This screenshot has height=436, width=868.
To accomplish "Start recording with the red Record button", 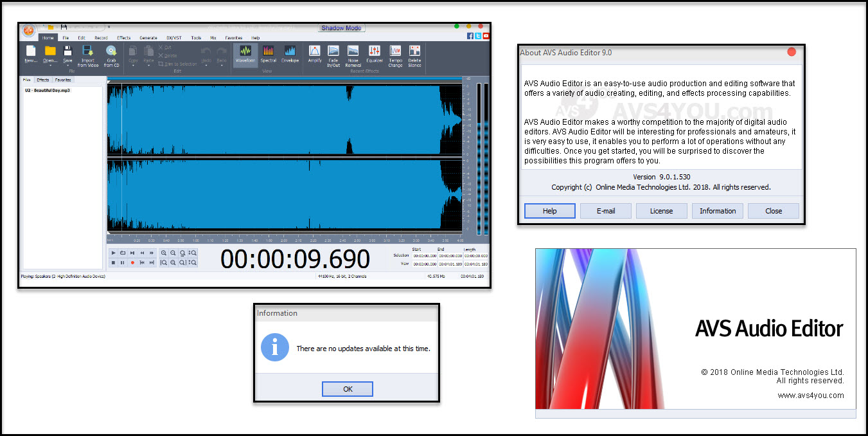I will [x=132, y=262].
